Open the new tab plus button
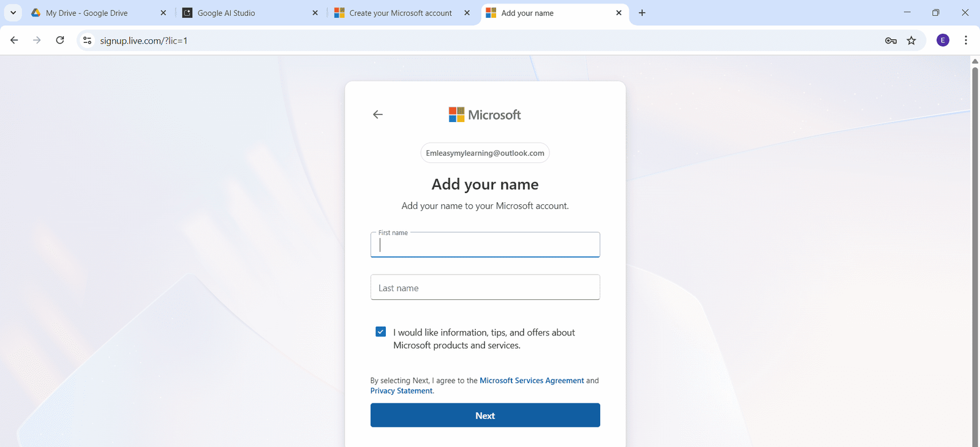The image size is (980, 447). pyautogui.click(x=642, y=13)
